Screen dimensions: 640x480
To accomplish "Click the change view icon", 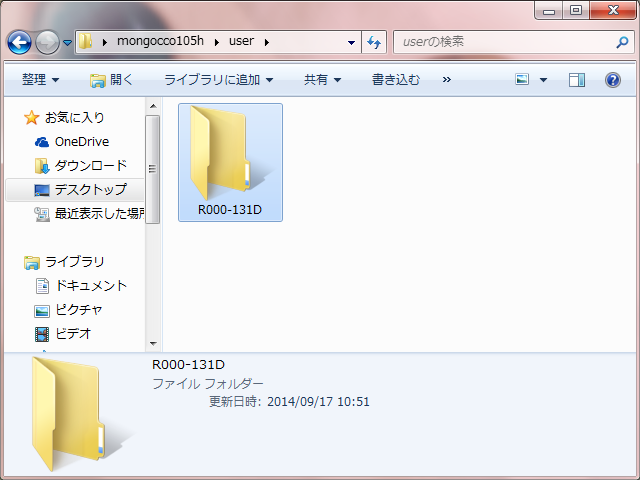I will pos(523,79).
